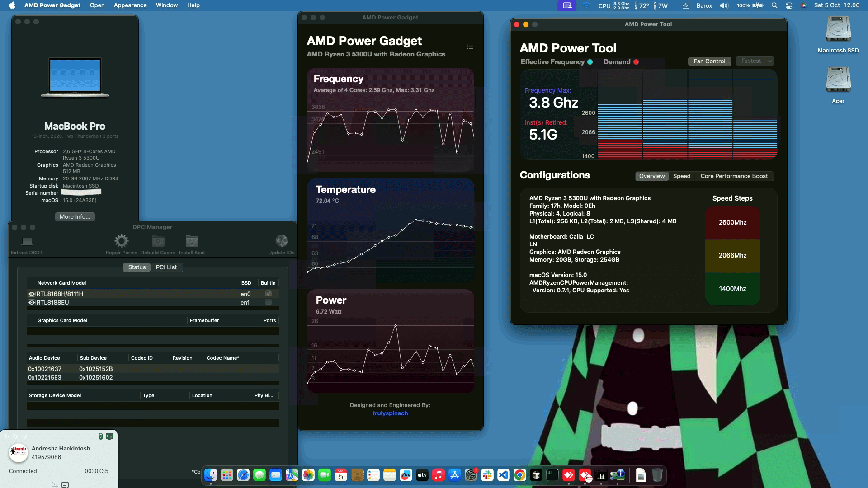The image size is (868, 488).
Task: Launch Visual Studio Code from the Dock
Action: click(504, 475)
